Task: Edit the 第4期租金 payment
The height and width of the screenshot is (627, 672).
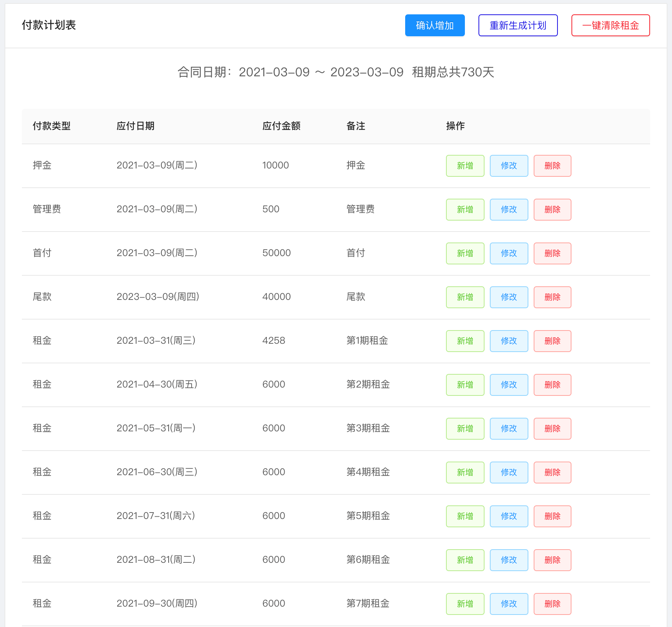Action: [x=509, y=473]
